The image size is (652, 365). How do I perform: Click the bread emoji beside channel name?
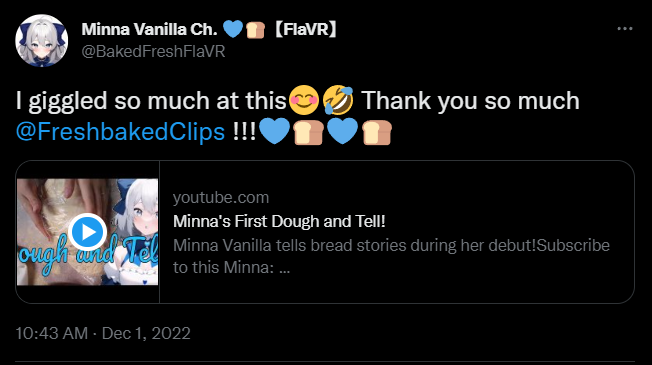click(x=255, y=30)
